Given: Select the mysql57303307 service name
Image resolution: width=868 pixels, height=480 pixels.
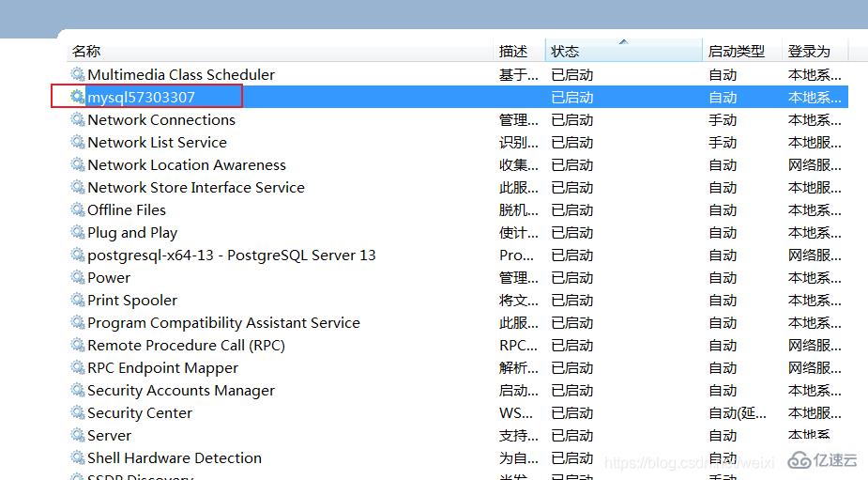Looking at the screenshot, I should [141, 98].
